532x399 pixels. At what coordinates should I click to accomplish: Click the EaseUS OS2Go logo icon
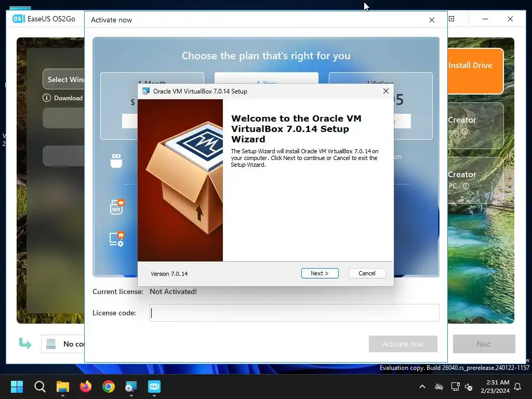tap(19, 19)
